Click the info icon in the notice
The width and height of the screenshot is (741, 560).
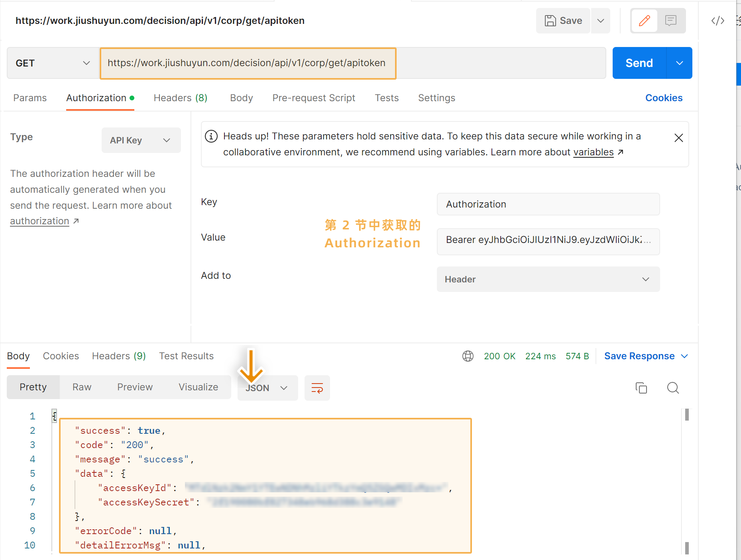(211, 136)
